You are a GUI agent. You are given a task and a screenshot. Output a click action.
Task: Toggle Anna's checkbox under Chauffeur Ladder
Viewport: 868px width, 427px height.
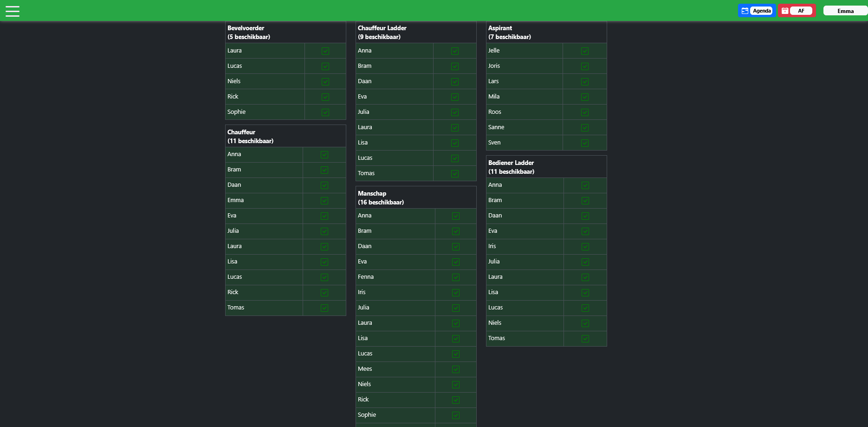454,51
